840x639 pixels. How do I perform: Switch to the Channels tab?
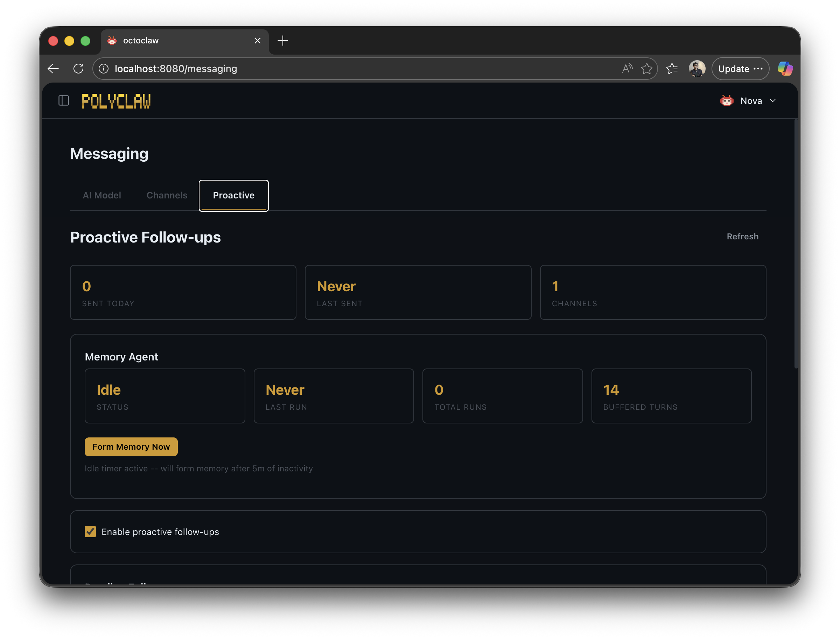coord(167,196)
